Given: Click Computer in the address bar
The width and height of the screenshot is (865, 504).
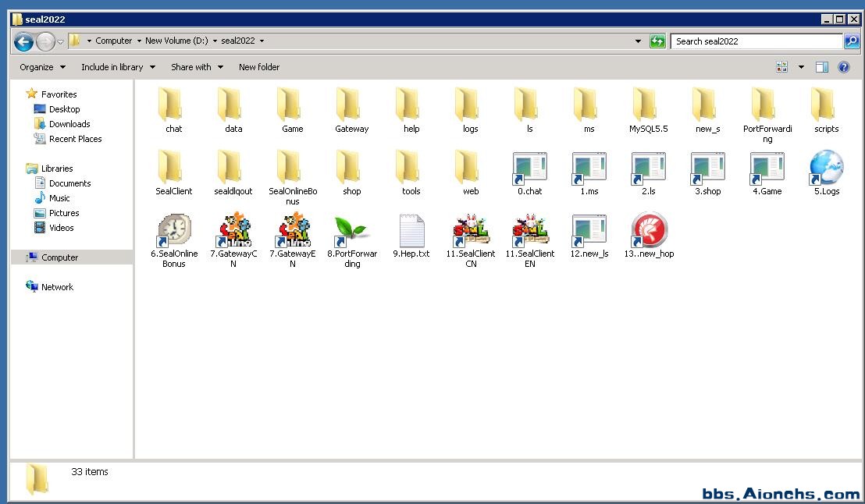Looking at the screenshot, I should 114,41.
